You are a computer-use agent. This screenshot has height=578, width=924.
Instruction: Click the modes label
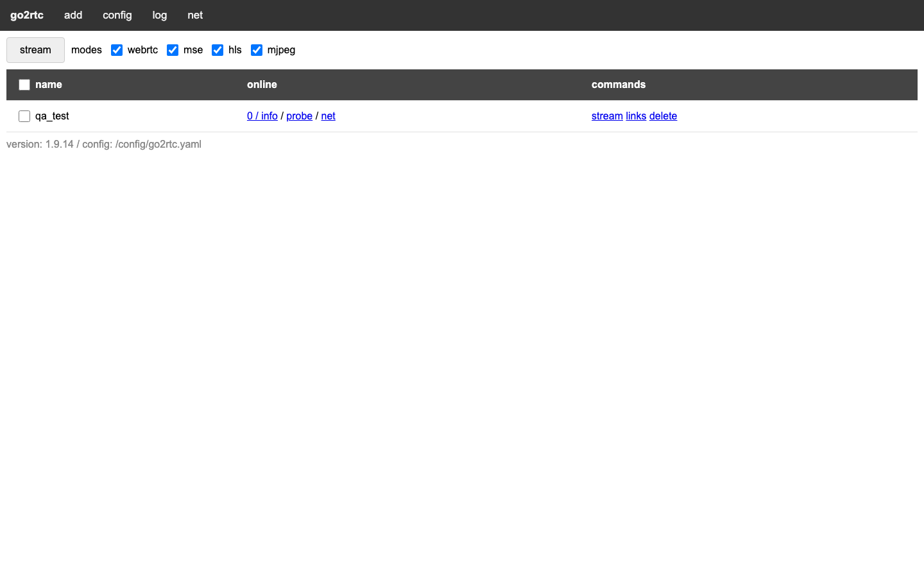pyautogui.click(x=87, y=49)
